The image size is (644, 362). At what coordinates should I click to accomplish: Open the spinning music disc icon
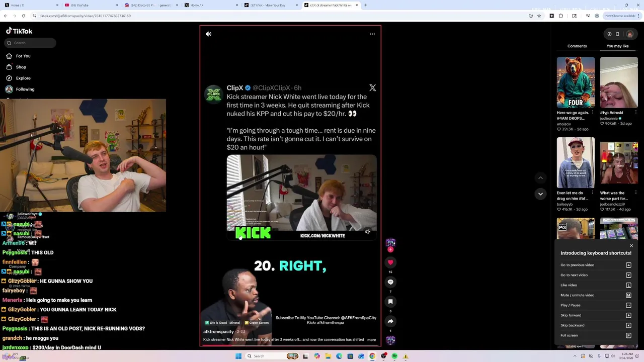(390, 340)
